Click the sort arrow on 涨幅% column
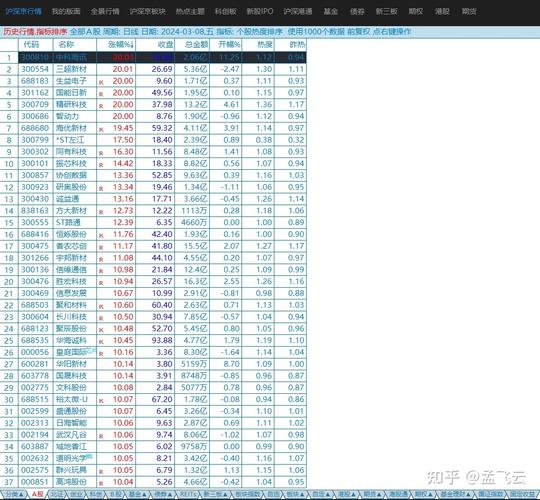This screenshot has width=540, height=500. click(x=133, y=45)
